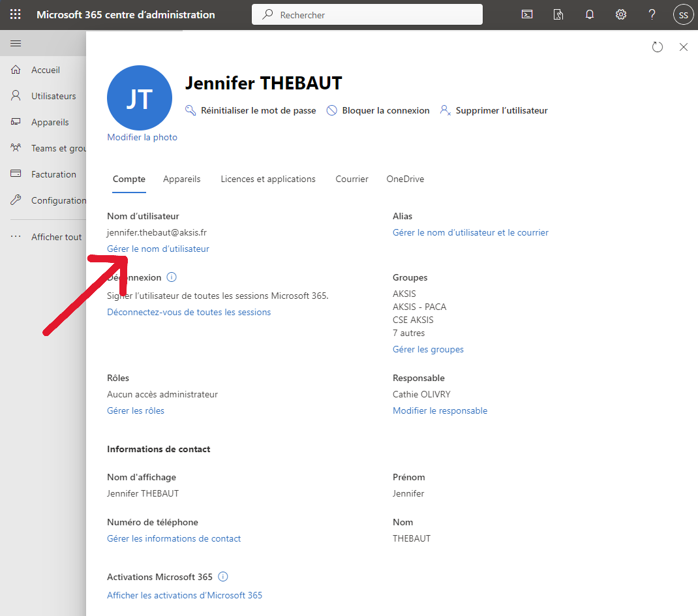Click the Appareils device icon
The height and width of the screenshot is (616, 698).
click(16, 121)
